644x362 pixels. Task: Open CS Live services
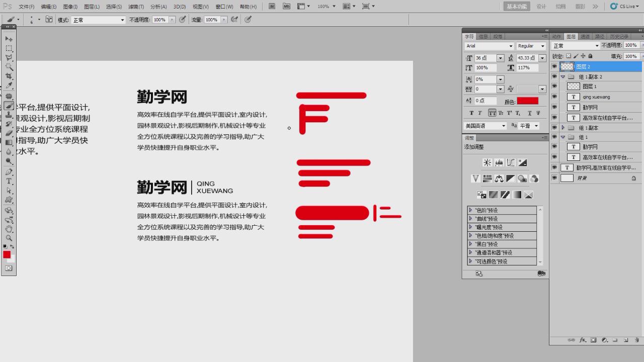point(624,7)
